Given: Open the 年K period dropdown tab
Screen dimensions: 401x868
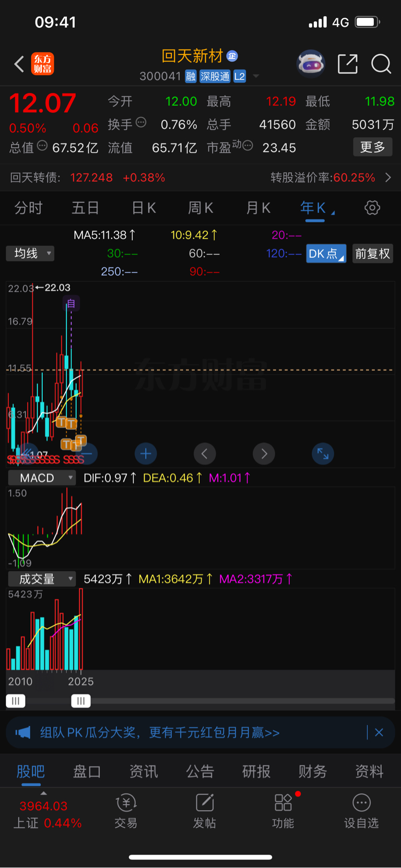Looking at the screenshot, I should (x=317, y=208).
